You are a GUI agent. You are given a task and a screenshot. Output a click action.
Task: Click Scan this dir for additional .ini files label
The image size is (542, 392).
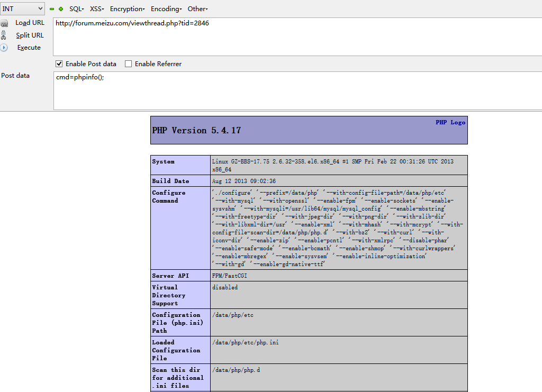click(178, 378)
